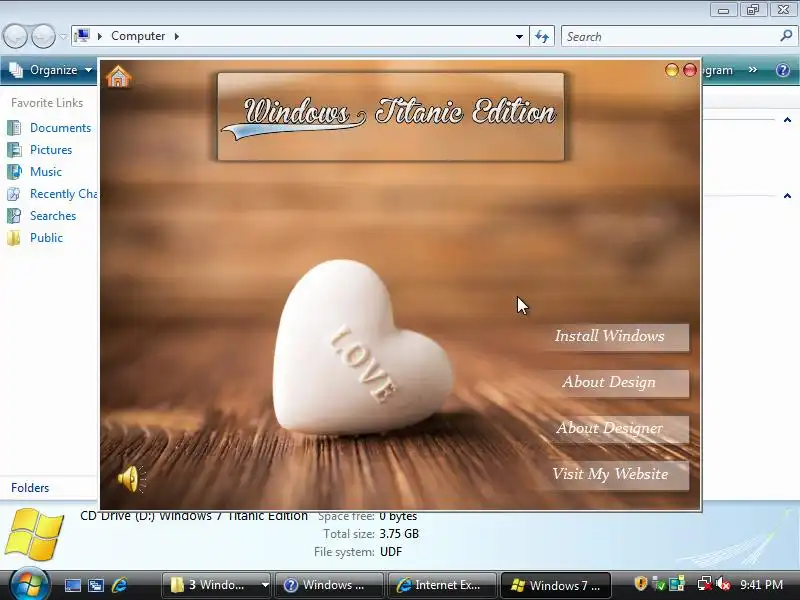Click the Windows Start orb

(28, 585)
